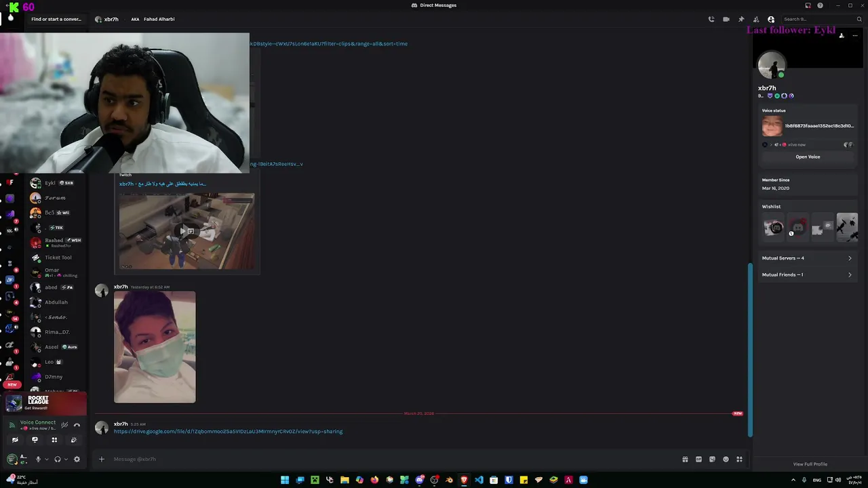Open Windows Start button

285,480
